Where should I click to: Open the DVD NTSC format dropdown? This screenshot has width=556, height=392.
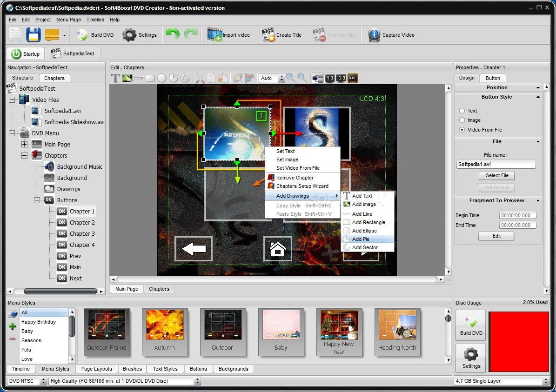[44, 381]
